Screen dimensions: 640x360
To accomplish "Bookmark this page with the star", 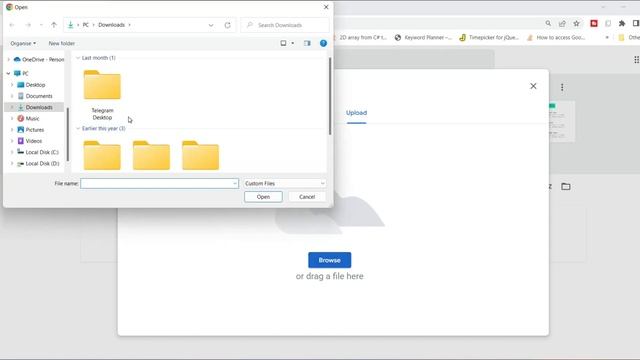I will click(576, 24).
